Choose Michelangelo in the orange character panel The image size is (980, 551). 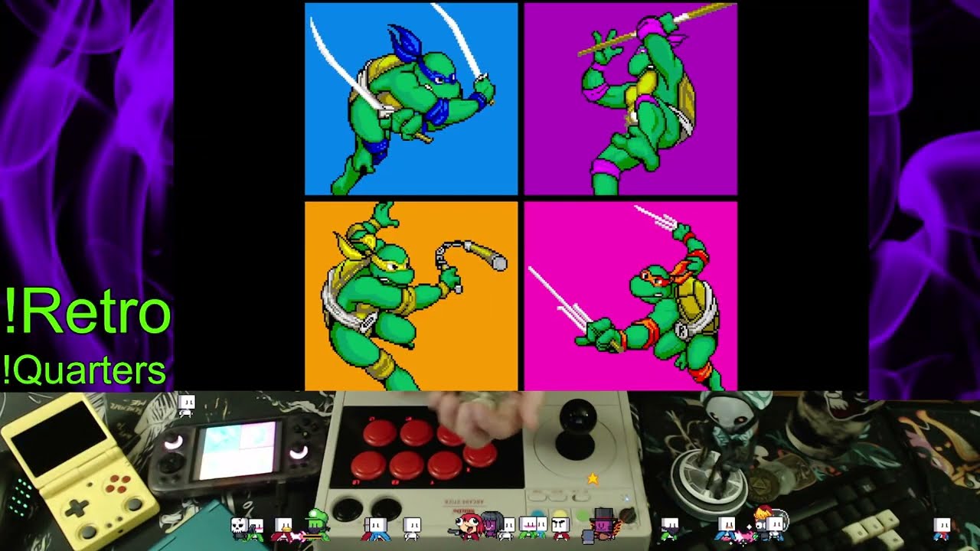tap(411, 295)
